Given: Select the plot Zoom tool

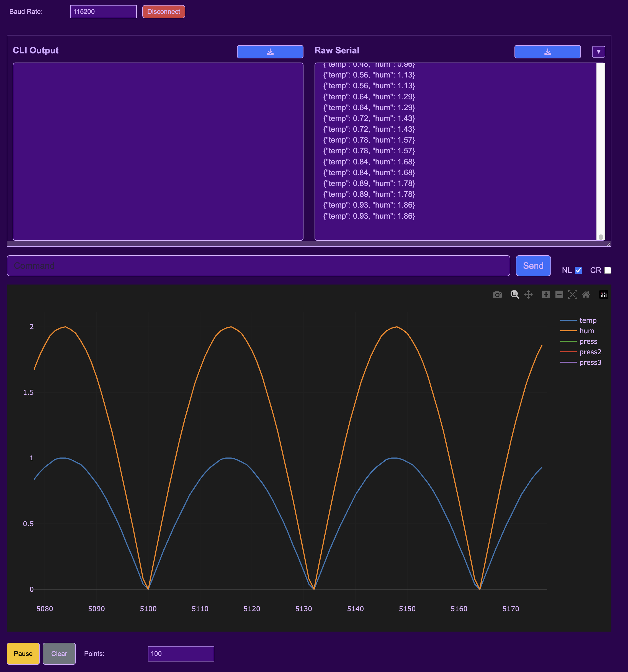Looking at the screenshot, I should (x=515, y=294).
